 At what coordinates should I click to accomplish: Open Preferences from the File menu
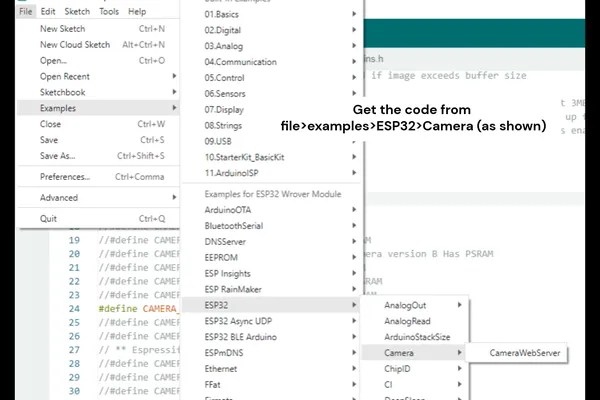tap(65, 177)
